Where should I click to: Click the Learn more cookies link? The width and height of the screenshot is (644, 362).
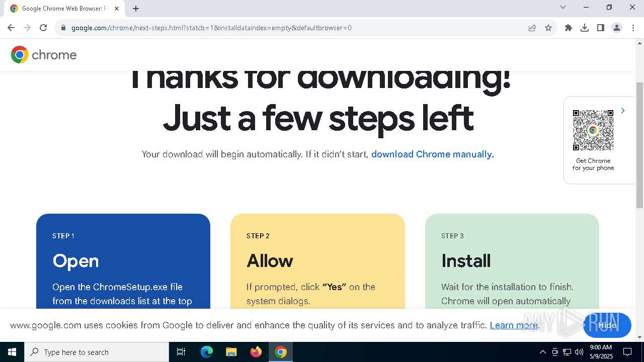pos(514,325)
